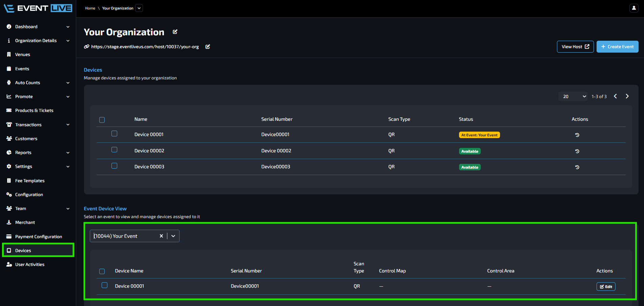
Task: Open Events from the sidebar
Action: pos(22,69)
